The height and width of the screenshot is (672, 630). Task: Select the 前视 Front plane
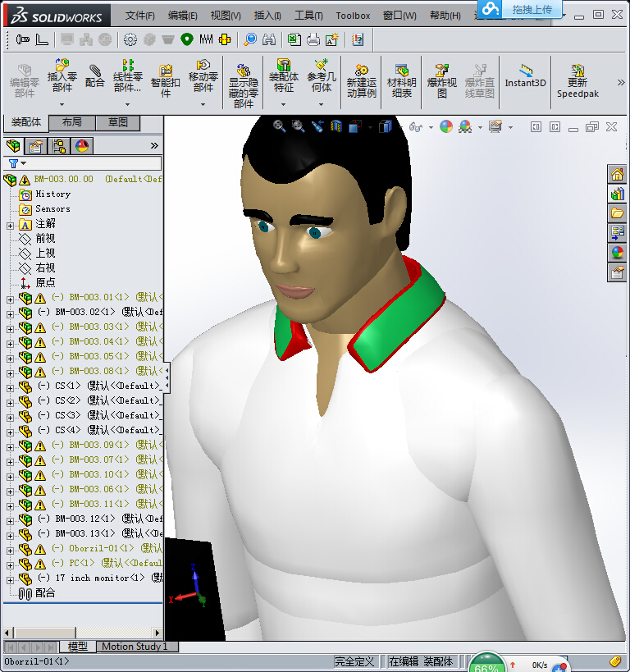pos(45,238)
